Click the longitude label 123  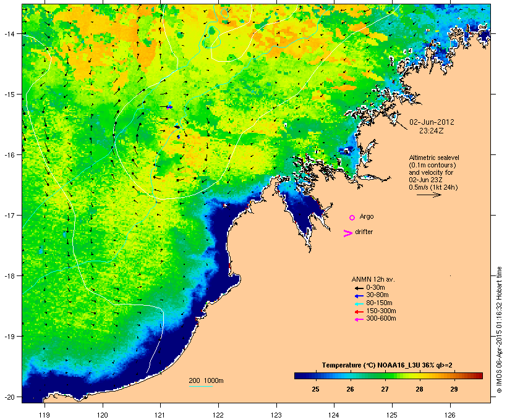(276, 415)
